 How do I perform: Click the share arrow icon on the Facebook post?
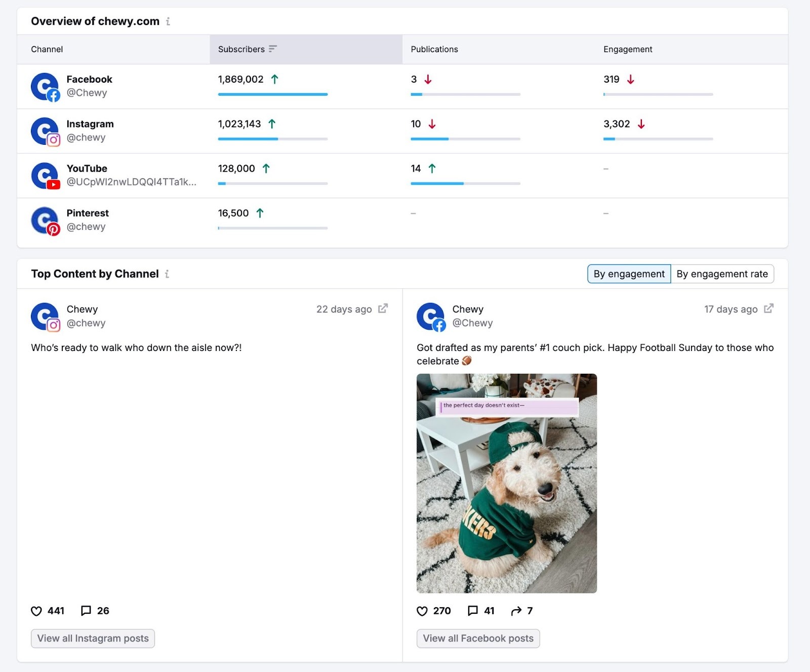point(517,611)
